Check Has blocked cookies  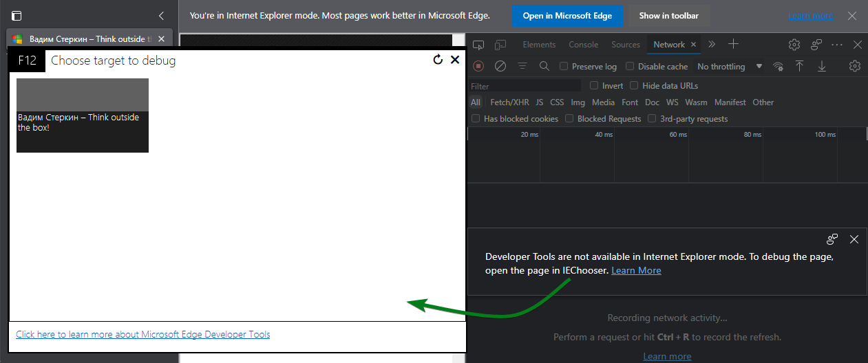pyautogui.click(x=476, y=119)
